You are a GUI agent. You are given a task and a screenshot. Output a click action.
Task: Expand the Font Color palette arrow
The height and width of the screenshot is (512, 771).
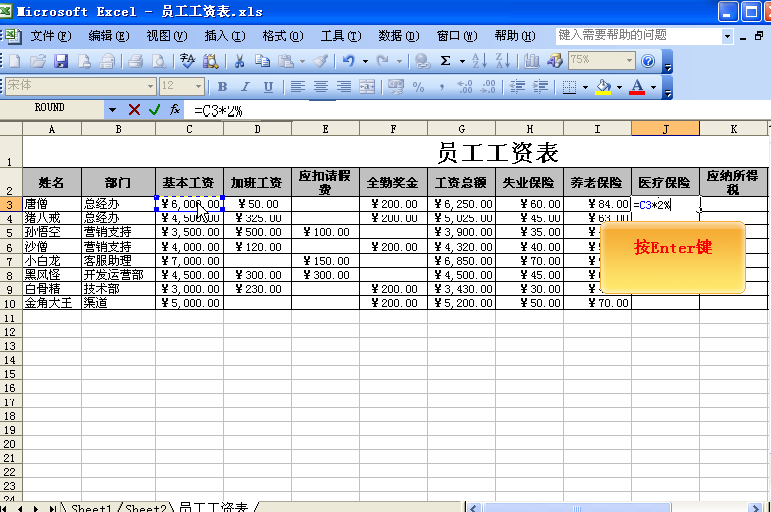653,88
